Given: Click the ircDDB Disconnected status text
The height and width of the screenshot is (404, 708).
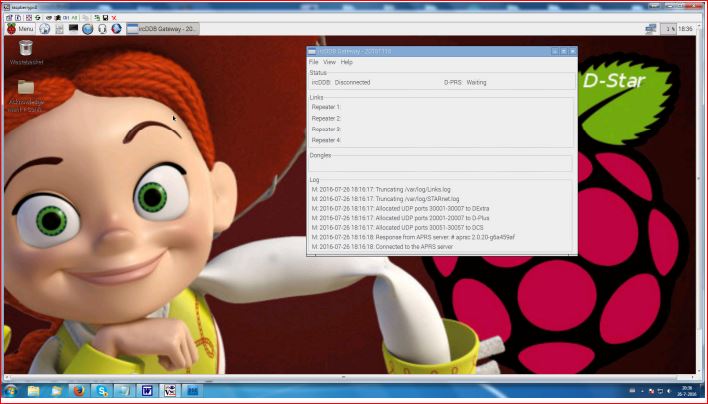Looking at the screenshot, I should 341,82.
